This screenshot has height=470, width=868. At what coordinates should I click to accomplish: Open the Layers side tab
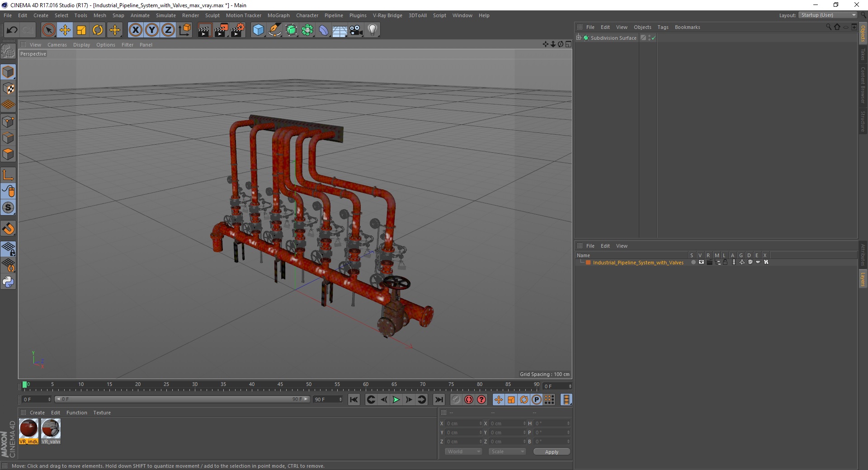[x=863, y=279]
